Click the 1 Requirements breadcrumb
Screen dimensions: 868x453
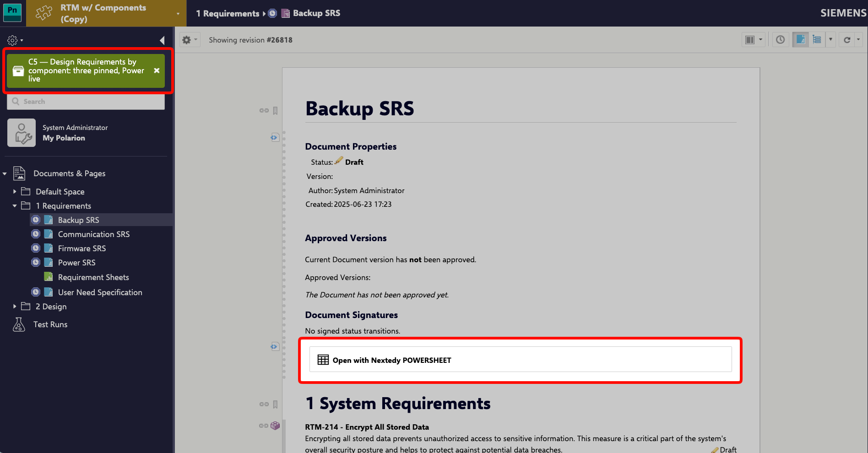(x=228, y=14)
